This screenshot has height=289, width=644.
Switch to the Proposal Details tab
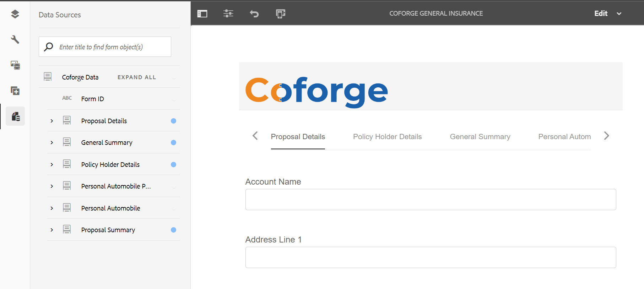pos(298,137)
